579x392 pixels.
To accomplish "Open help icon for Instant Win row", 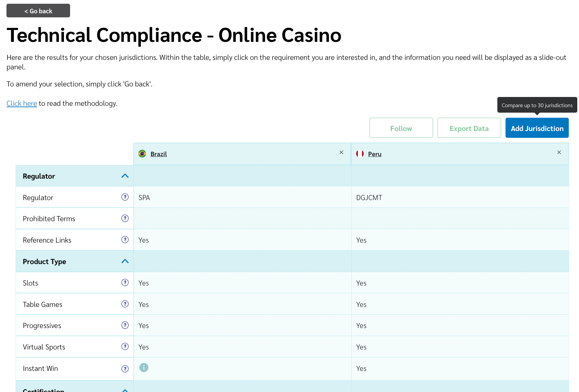I will [125, 369].
